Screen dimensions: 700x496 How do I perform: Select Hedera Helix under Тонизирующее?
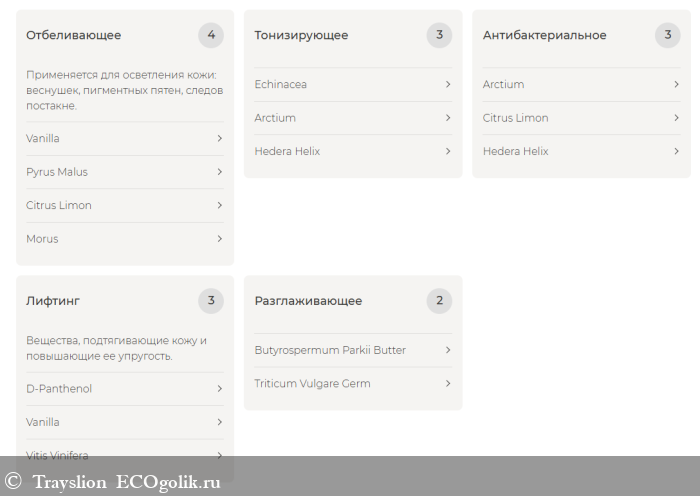[x=287, y=151]
